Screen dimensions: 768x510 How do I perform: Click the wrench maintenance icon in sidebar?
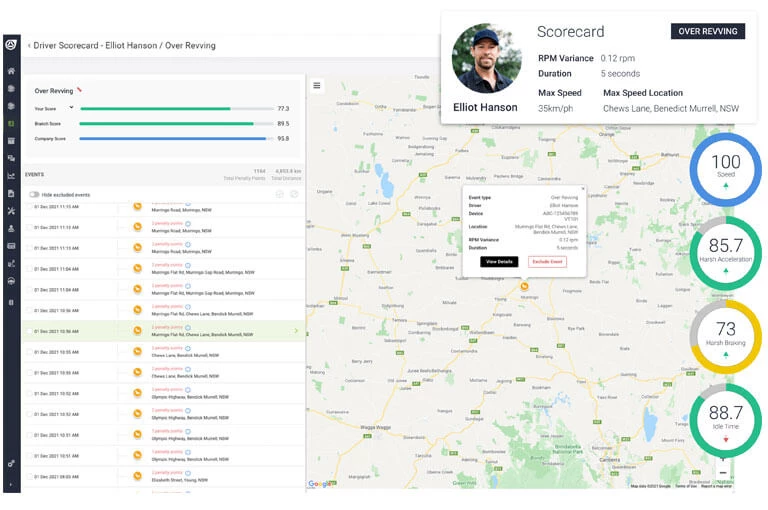[x=11, y=210]
